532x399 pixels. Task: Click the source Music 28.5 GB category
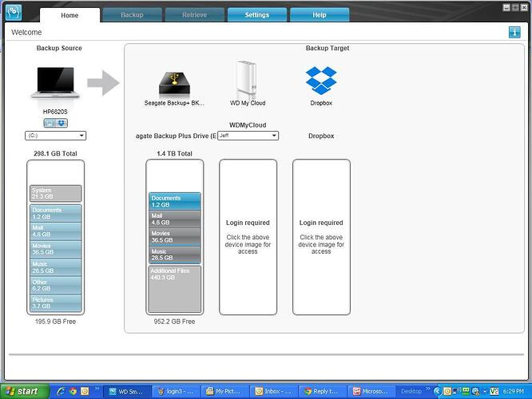[x=56, y=267]
